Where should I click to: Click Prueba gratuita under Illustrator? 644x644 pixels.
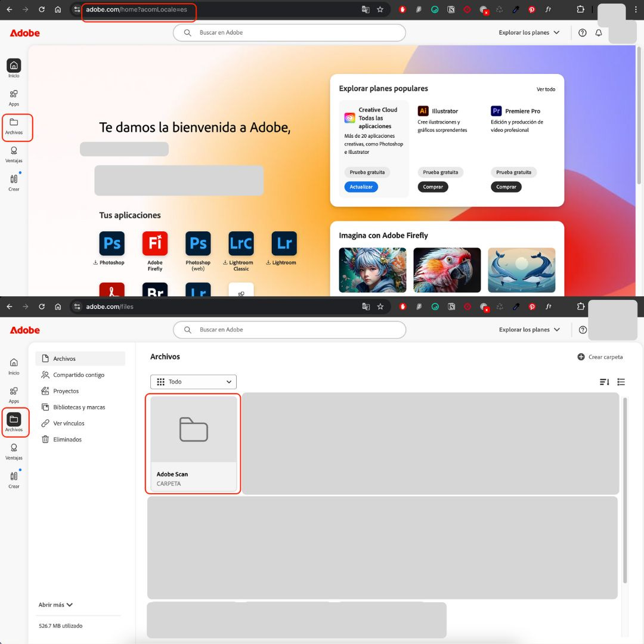tap(440, 172)
